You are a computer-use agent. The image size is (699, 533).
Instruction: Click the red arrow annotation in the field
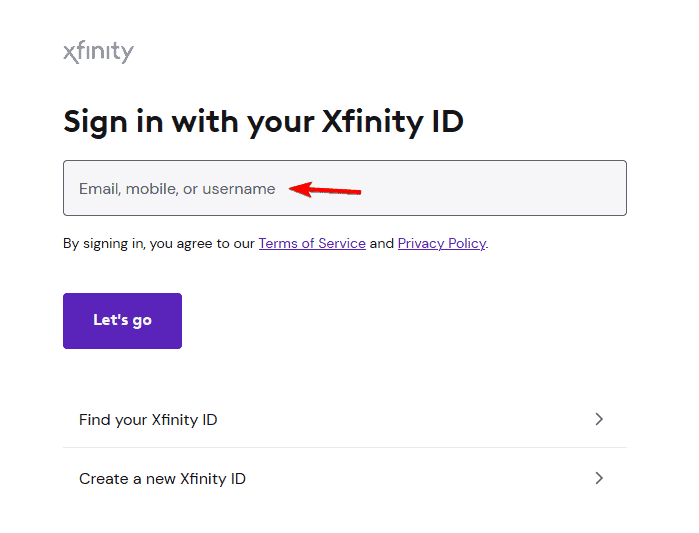[x=325, y=189]
